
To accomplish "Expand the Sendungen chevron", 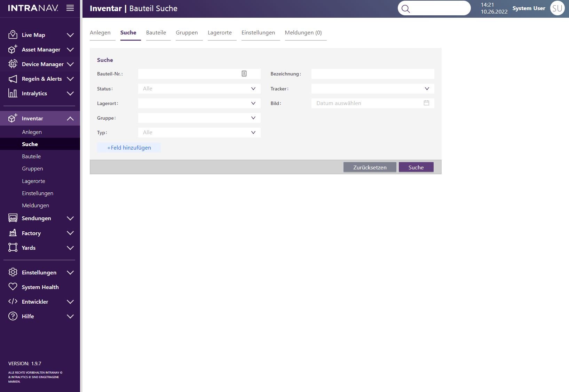I will [70, 218].
